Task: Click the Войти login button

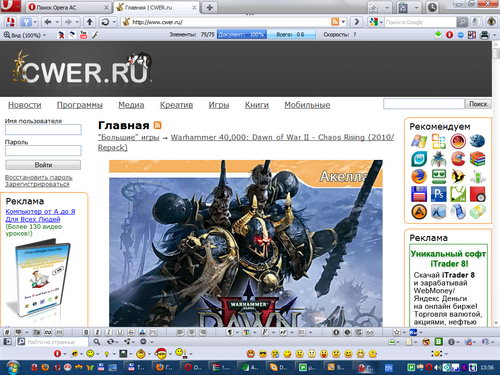Action: tap(43, 165)
